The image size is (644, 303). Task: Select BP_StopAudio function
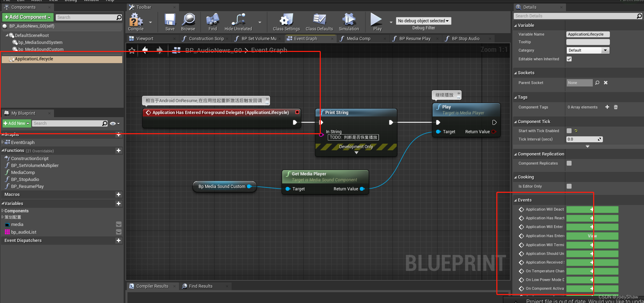point(25,180)
